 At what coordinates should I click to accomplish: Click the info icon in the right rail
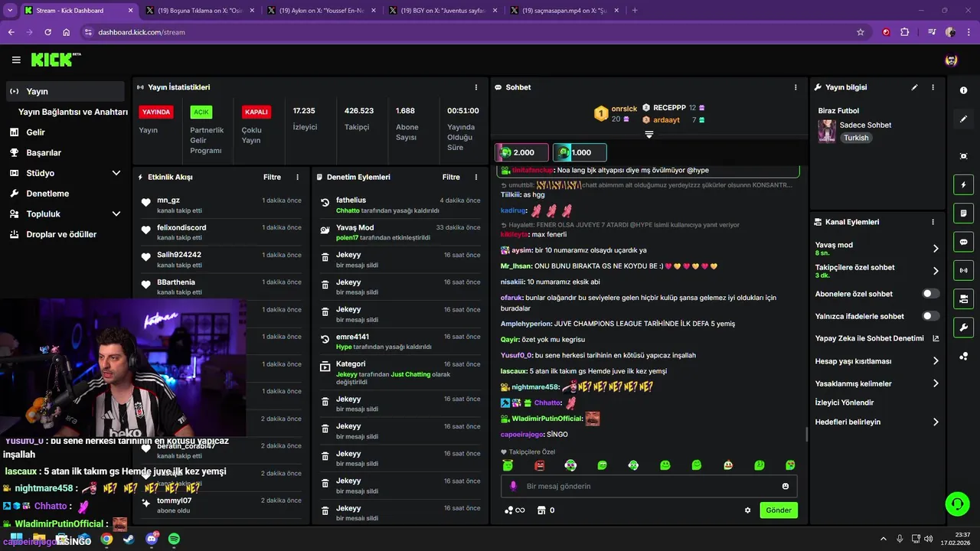tap(963, 90)
